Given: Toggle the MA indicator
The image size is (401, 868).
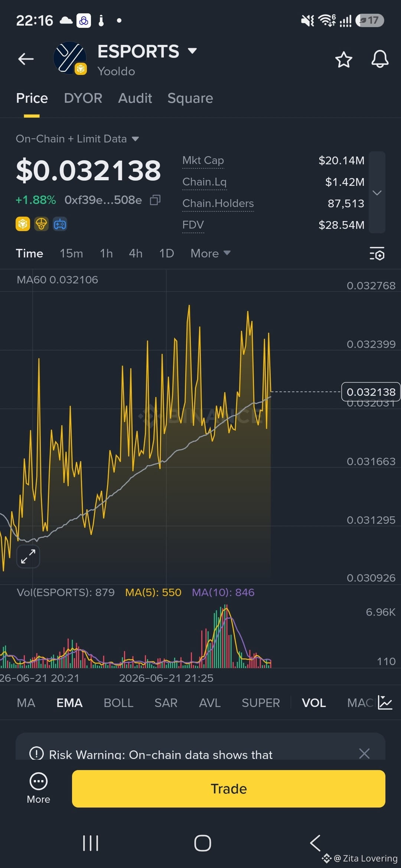Looking at the screenshot, I should click(26, 703).
